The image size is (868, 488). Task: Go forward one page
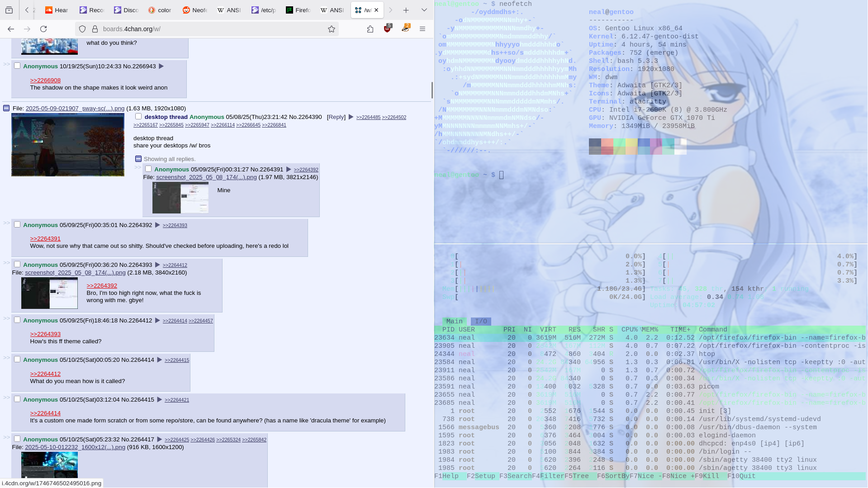[x=27, y=29]
